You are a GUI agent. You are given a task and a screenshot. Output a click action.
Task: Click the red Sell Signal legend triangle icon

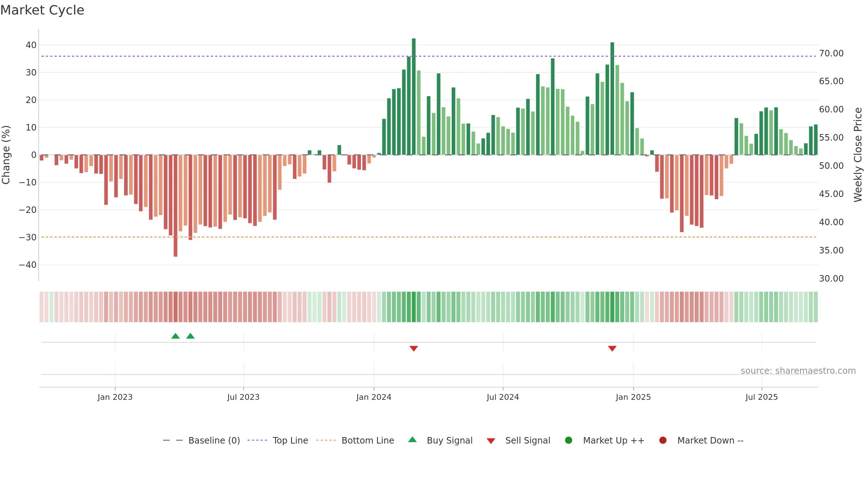491,441
